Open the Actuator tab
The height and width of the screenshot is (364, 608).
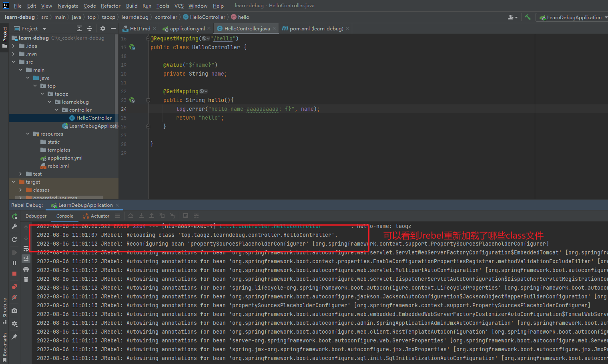point(96,216)
